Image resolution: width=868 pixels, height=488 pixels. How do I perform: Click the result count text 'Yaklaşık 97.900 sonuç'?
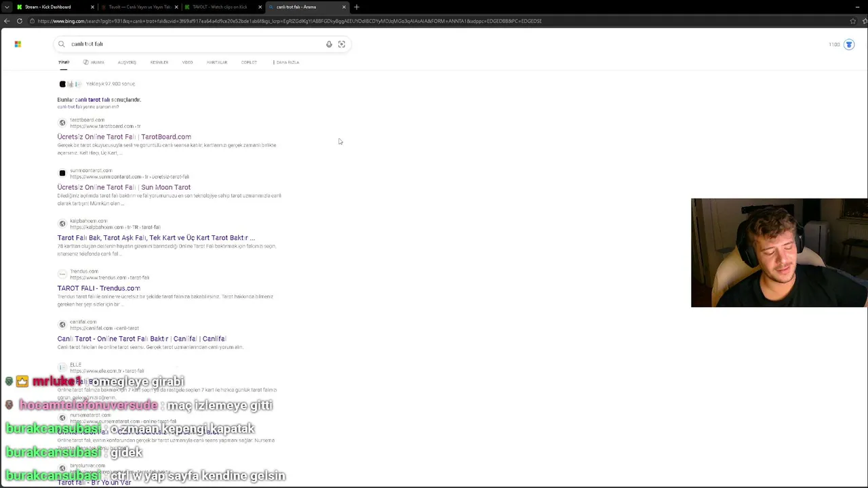111,84
